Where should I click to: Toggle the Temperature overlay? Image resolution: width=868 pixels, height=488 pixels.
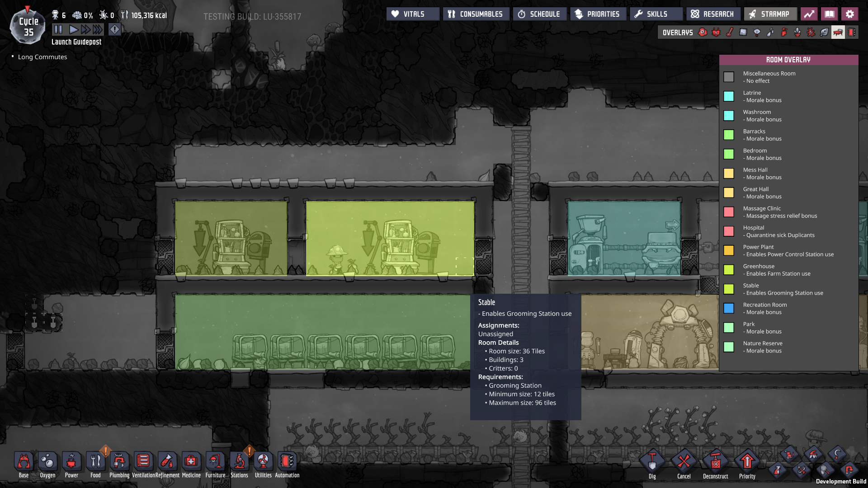click(x=730, y=33)
